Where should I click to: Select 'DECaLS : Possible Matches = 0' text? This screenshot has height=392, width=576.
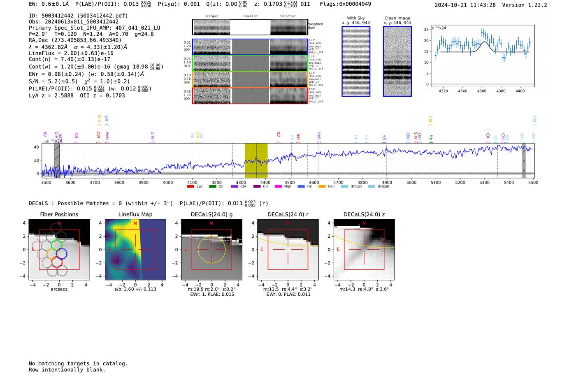click(75, 203)
